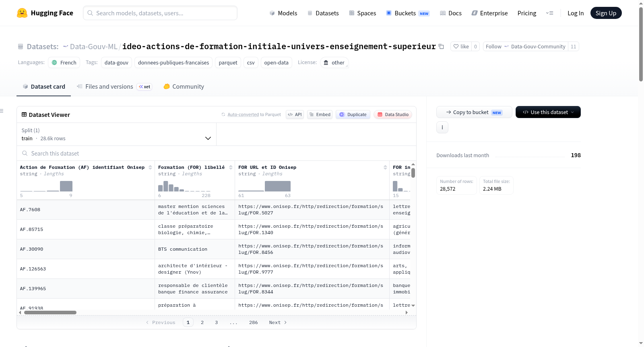
Task: Click the French language globe tag
Action: coord(64,62)
